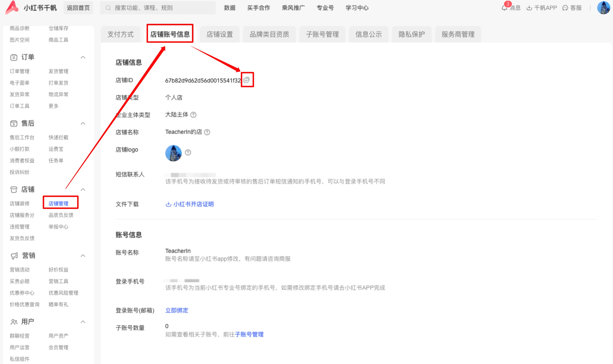Open 优惠券中心 in sidebar
The width and height of the screenshot is (613, 364).
(x=22, y=293)
